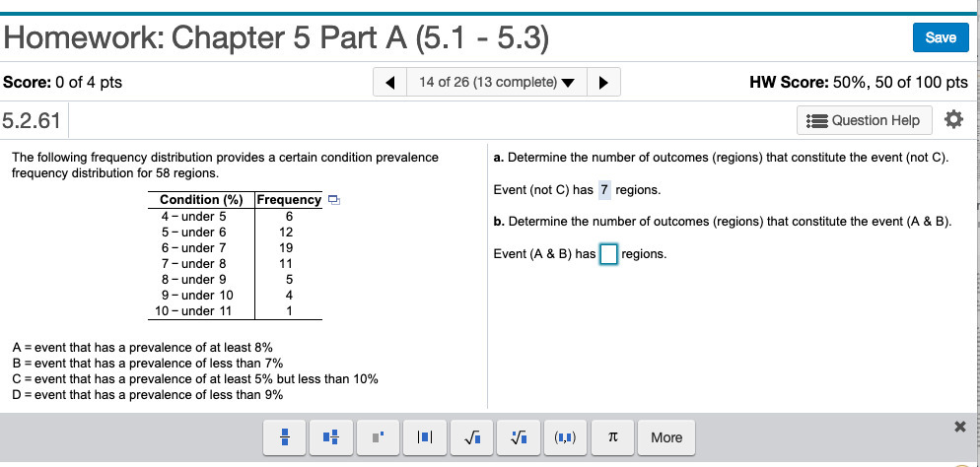The image size is (980, 467).
Task: Insert a square root symbol
Action: tap(471, 437)
